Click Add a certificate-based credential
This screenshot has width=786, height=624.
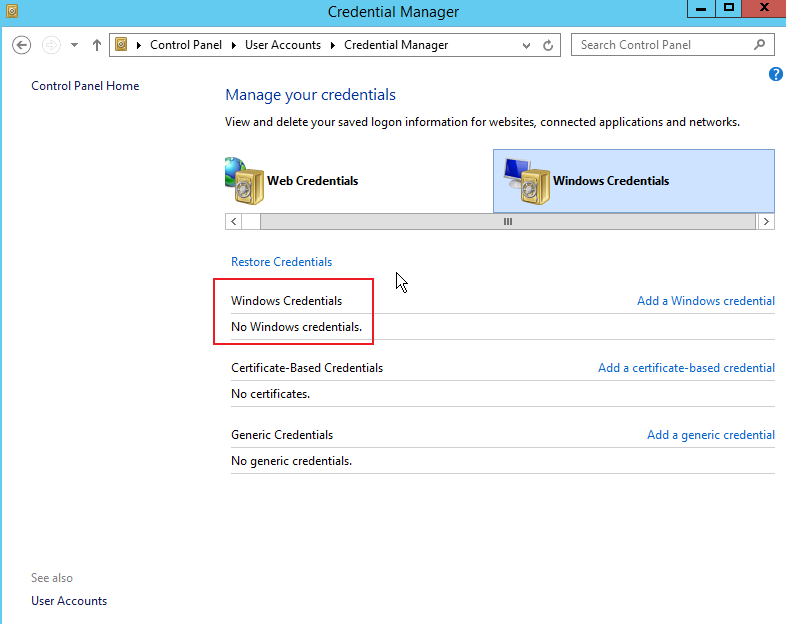(x=686, y=368)
